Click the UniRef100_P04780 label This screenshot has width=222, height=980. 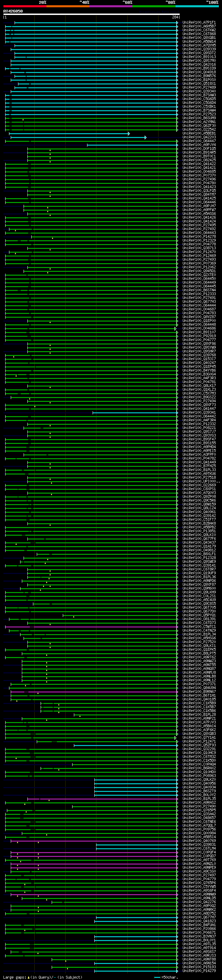pos(199,183)
